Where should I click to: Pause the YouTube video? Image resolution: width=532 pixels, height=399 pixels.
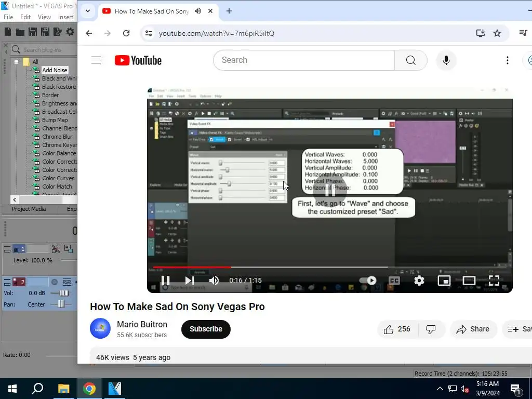click(x=165, y=281)
